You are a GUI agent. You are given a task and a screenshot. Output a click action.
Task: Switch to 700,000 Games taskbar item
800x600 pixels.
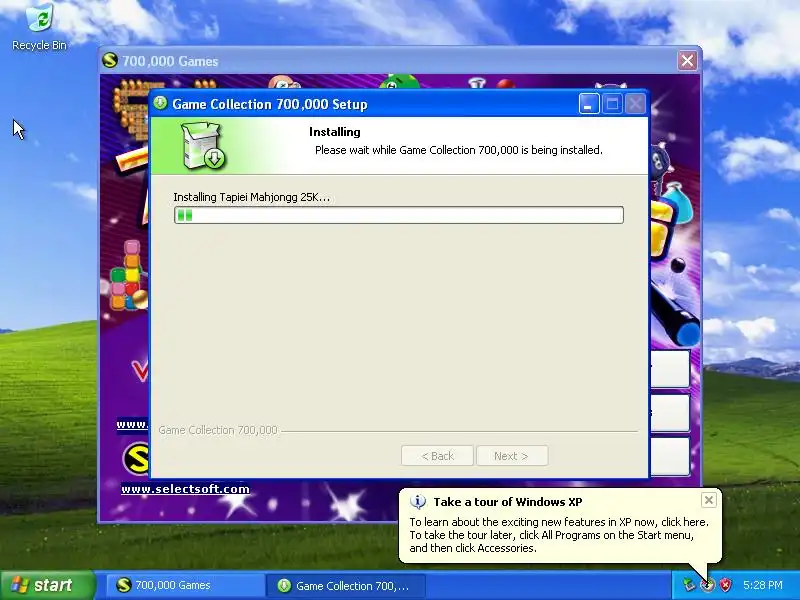tap(185, 585)
